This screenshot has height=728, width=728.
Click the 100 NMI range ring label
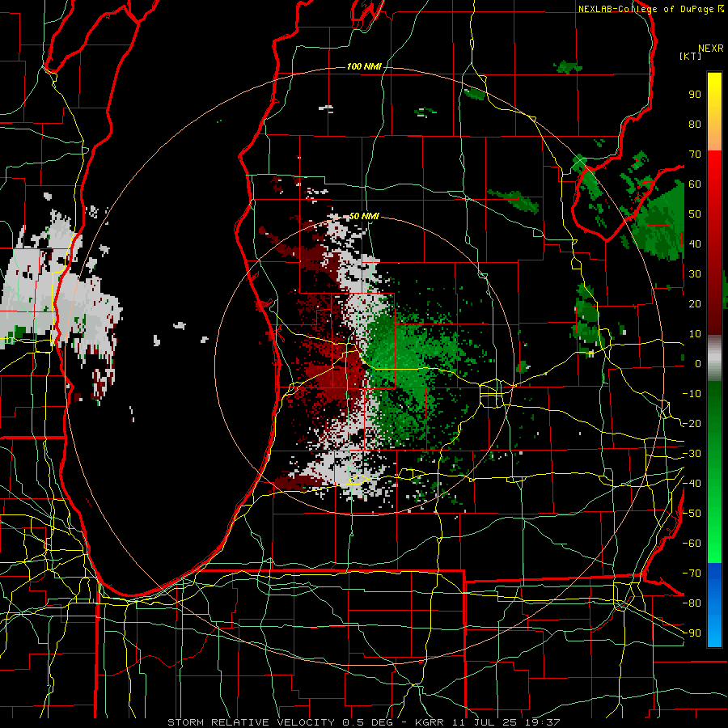tap(364, 67)
